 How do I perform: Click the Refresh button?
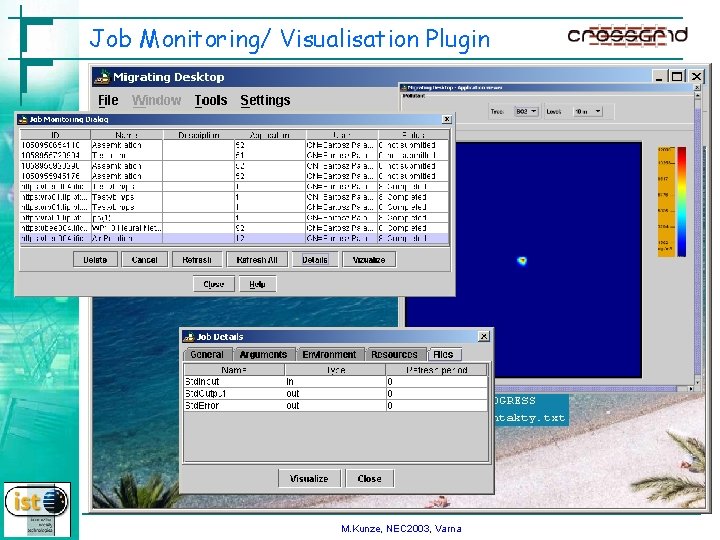(197, 260)
